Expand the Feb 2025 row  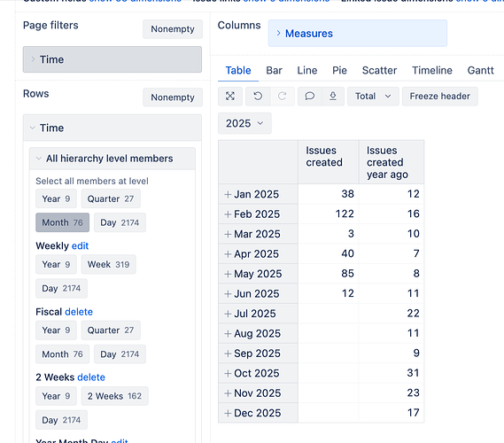[x=228, y=214]
